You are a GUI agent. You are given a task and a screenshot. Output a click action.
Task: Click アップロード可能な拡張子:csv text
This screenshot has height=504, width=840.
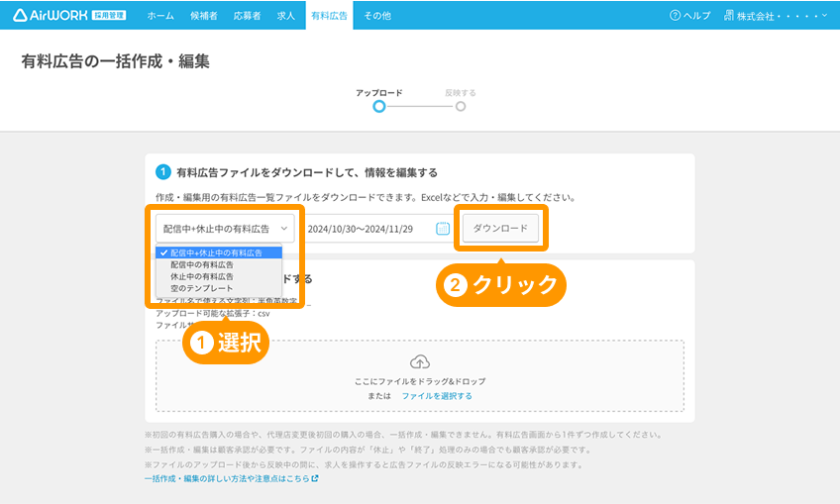(x=213, y=313)
